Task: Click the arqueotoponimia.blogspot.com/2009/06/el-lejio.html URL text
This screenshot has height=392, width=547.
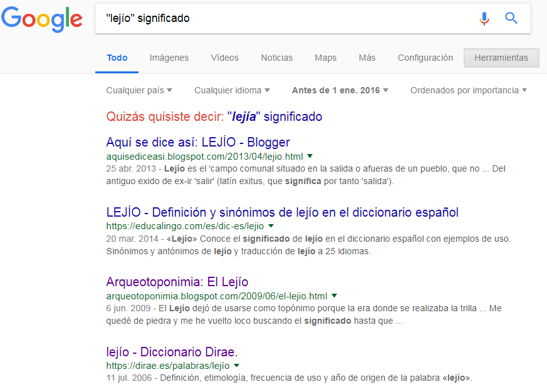Action: [217, 296]
